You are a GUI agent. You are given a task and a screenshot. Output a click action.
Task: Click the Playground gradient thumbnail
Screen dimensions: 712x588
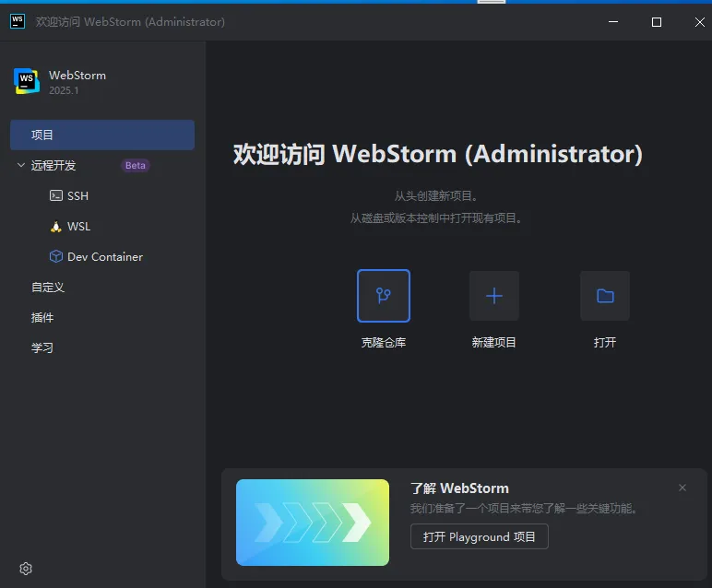coord(313,523)
